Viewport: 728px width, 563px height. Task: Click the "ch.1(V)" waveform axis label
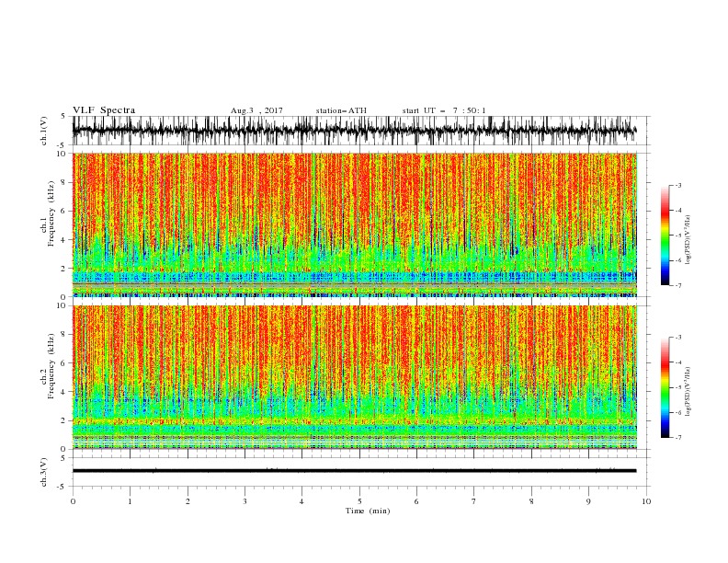coord(44,131)
